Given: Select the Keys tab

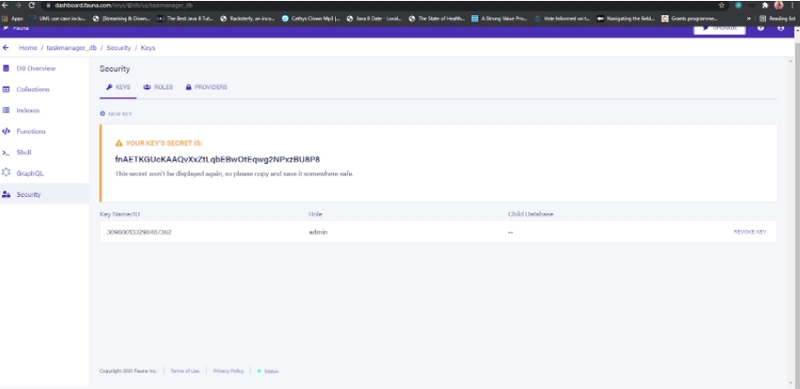Looking at the screenshot, I should [x=118, y=87].
